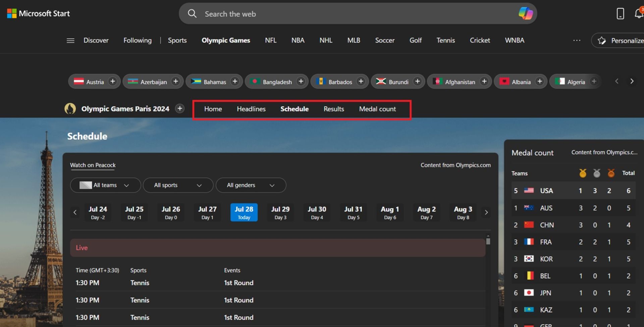Open the NBA section

[298, 40]
